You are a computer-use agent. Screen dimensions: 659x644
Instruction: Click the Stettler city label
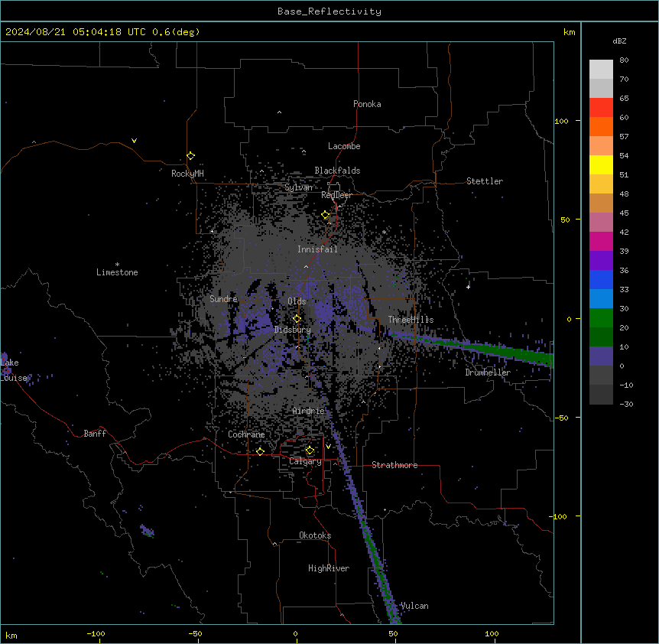pyautogui.click(x=485, y=181)
